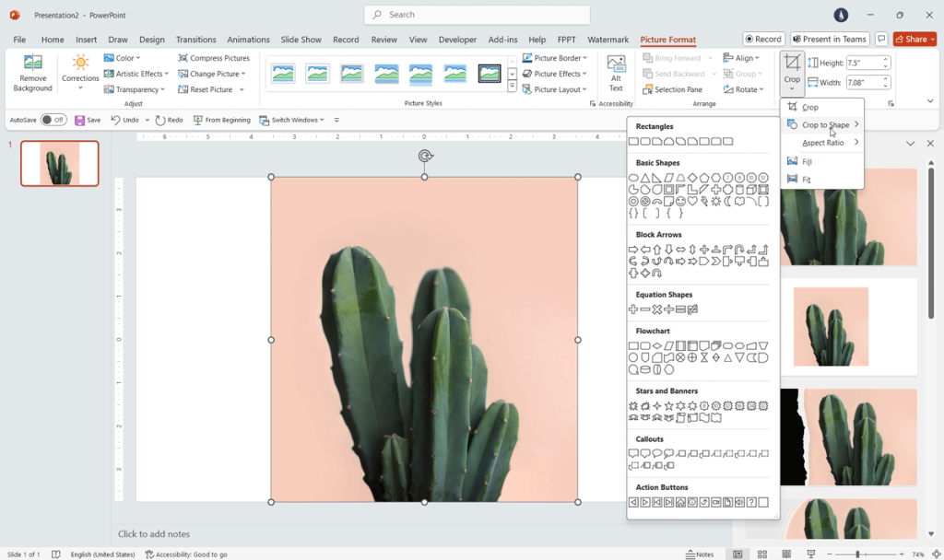944x560 pixels.
Task: Expand the Aspect Ratio submenu
Action: point(823,143)
